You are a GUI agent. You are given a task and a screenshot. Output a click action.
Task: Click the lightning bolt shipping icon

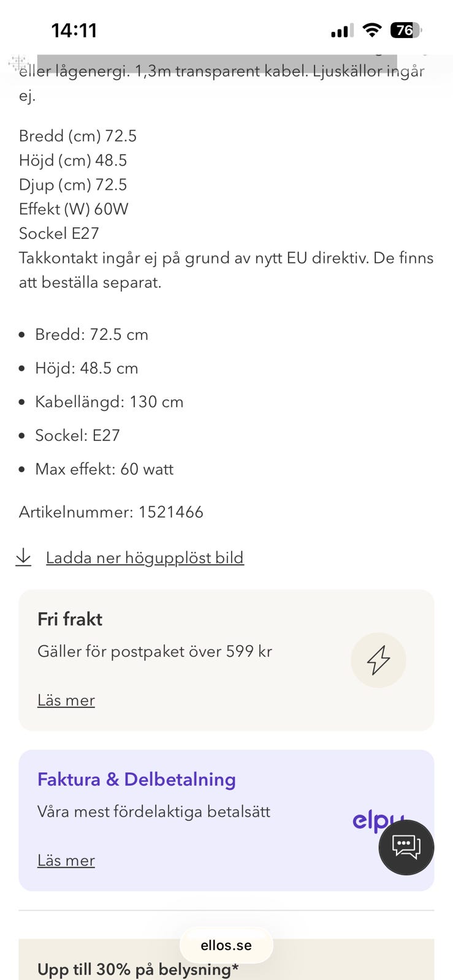tap(378, 660)
